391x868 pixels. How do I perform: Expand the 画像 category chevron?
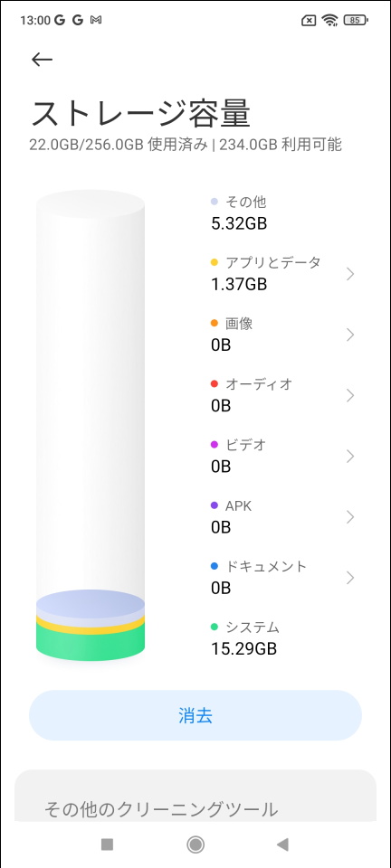[x=350, y=335]
